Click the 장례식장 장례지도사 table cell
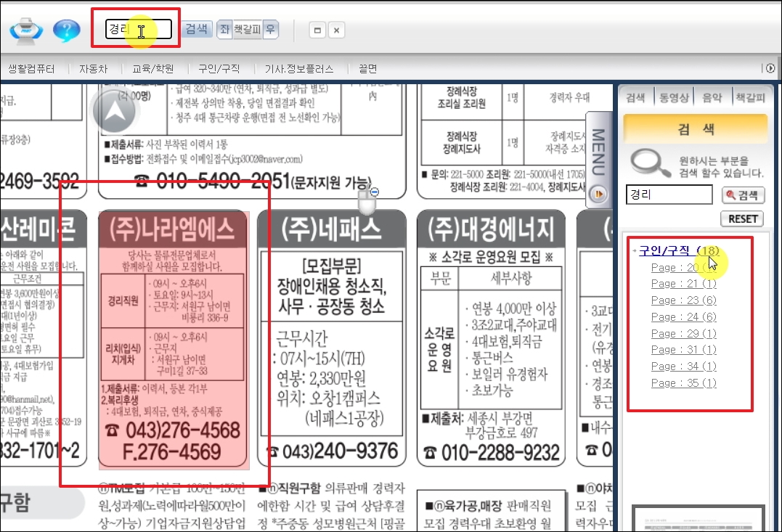This screenshot has width=782, height=532. pos(461,142)
